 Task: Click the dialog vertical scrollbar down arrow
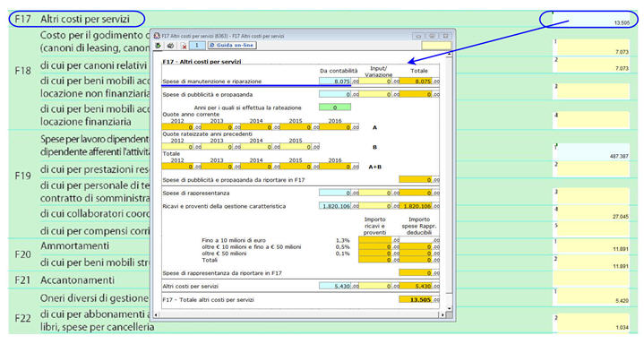(449, 308)
